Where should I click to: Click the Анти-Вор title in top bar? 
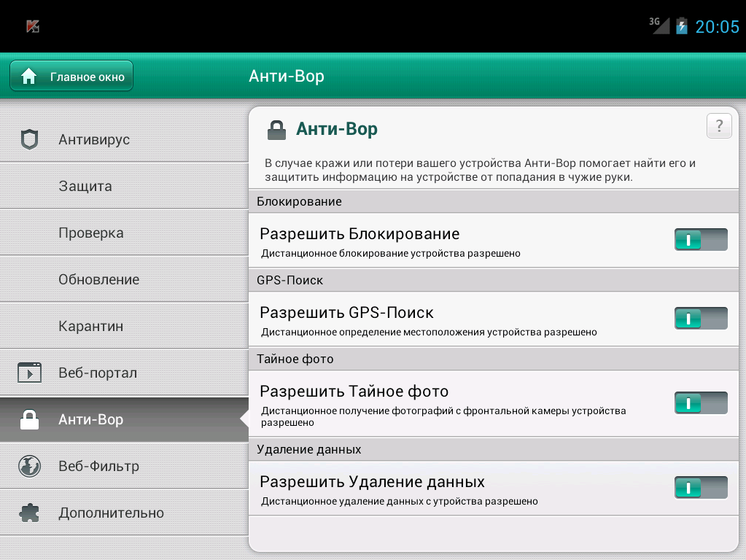pos(287,76)
